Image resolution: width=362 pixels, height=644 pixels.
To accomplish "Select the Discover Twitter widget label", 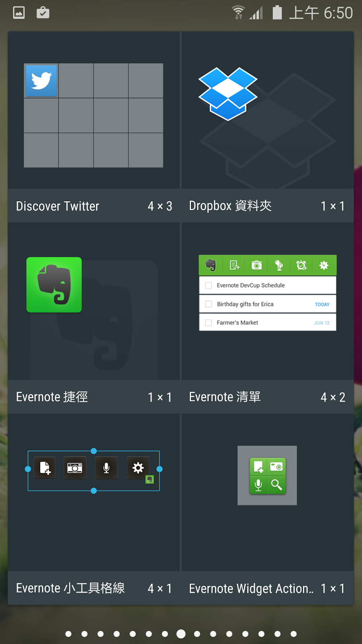I will pos(58,206).
